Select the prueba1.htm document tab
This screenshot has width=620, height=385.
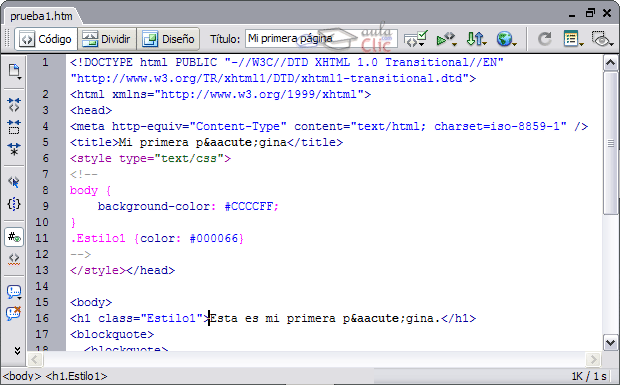(42, 16)
